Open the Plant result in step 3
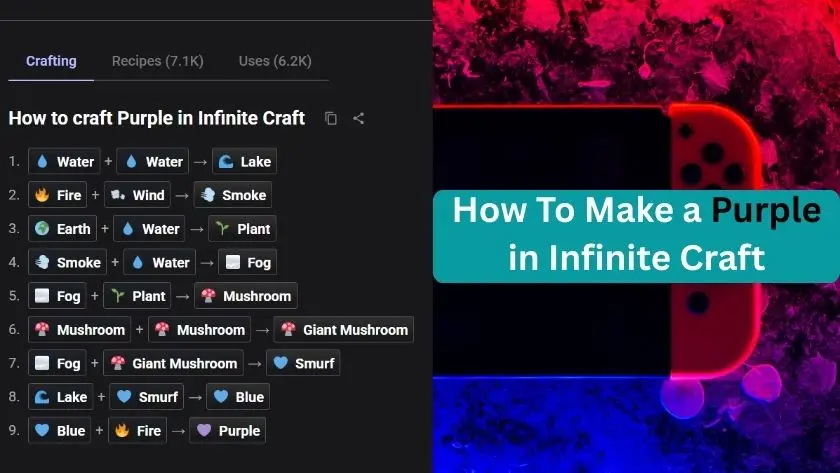Image resolution: width=840 pixels, height=473 pixels. (x=242, y=229)
